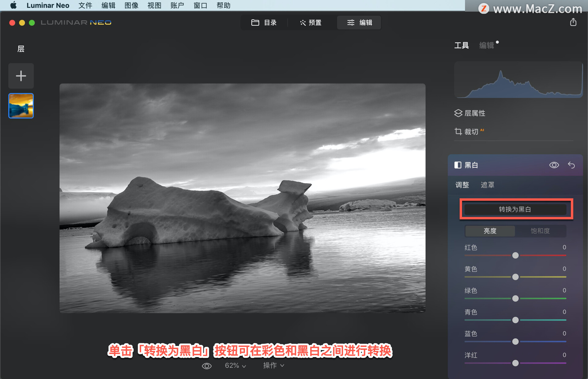Adjust the 洋红 magenta slider
588x379 pixels.
(x=515, y=363)
